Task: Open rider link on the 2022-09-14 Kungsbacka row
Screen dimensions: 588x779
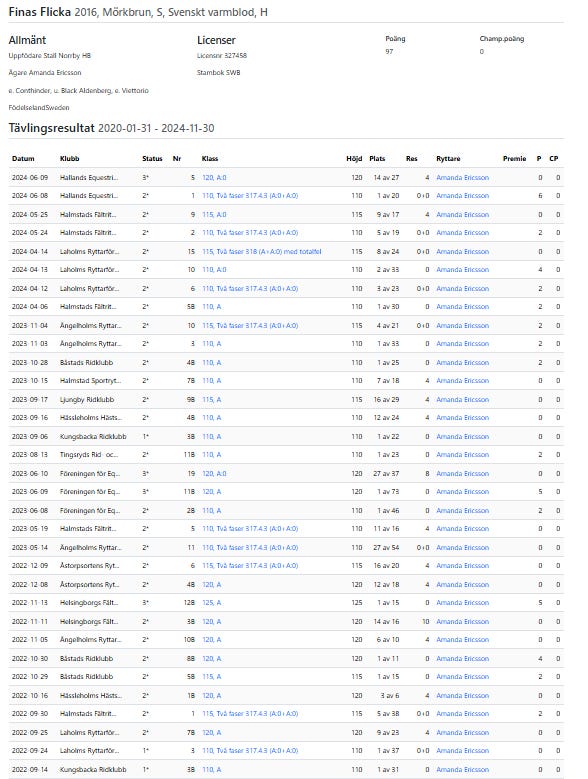Action: click(x=462, y=770)
